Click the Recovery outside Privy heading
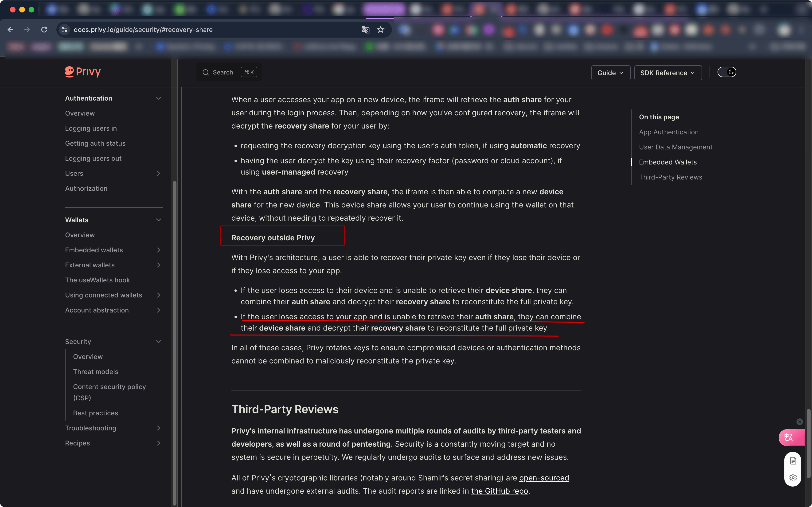The image size is (812, 507). coord(273,238)
